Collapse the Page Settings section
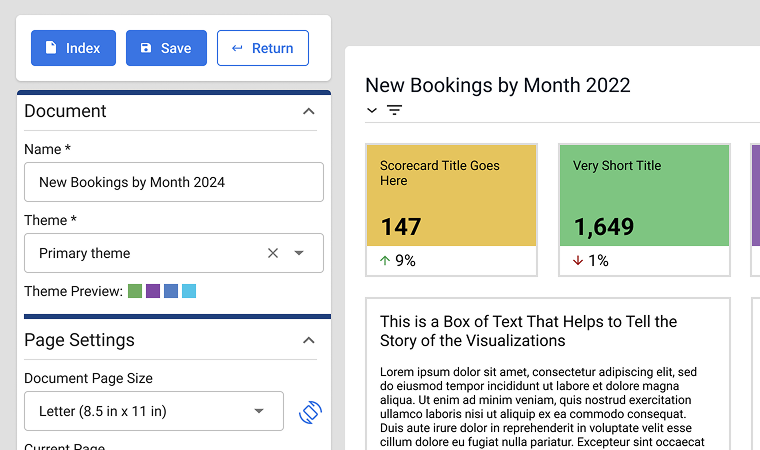This screenshot has width=760, height=450. point(308,340)
